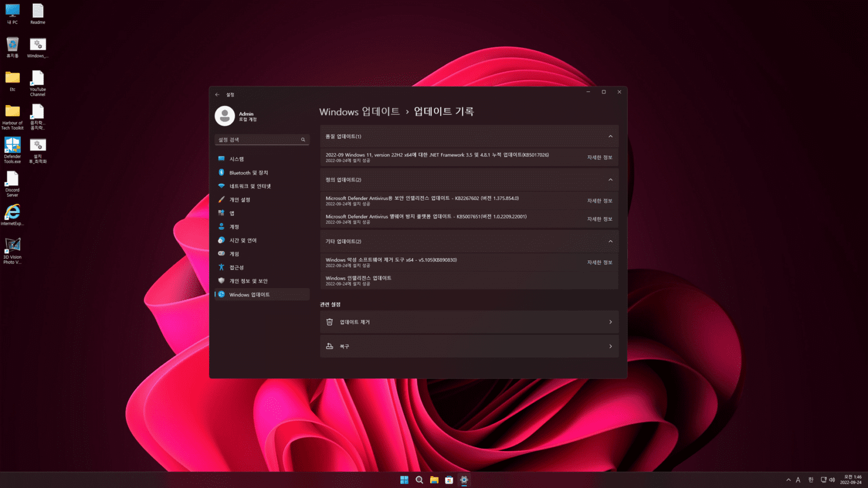The height and width of the screenshot is (488, 868).
Task: Go back with the Settings back arrow
Action: [x=217, y=94]
